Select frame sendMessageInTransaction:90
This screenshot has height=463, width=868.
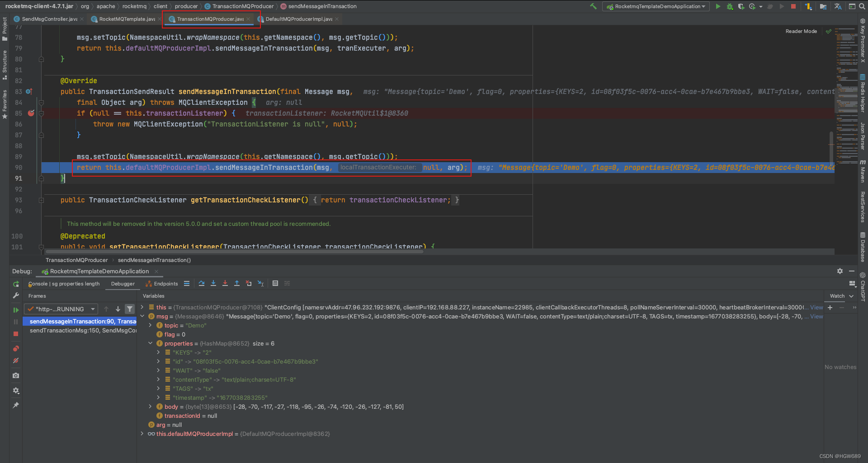80,321
